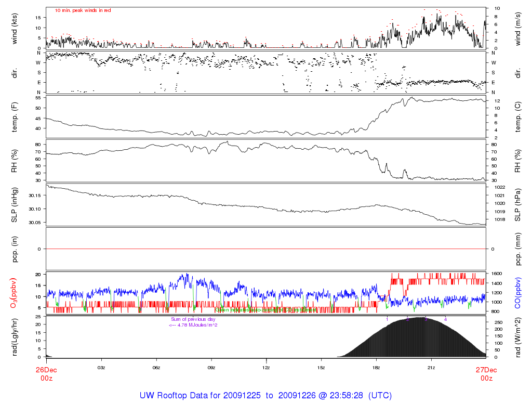Select the red '26Dec 00z' start label
Image resolution: width=532 pixels, height=416 pixels.
point(46,374)
